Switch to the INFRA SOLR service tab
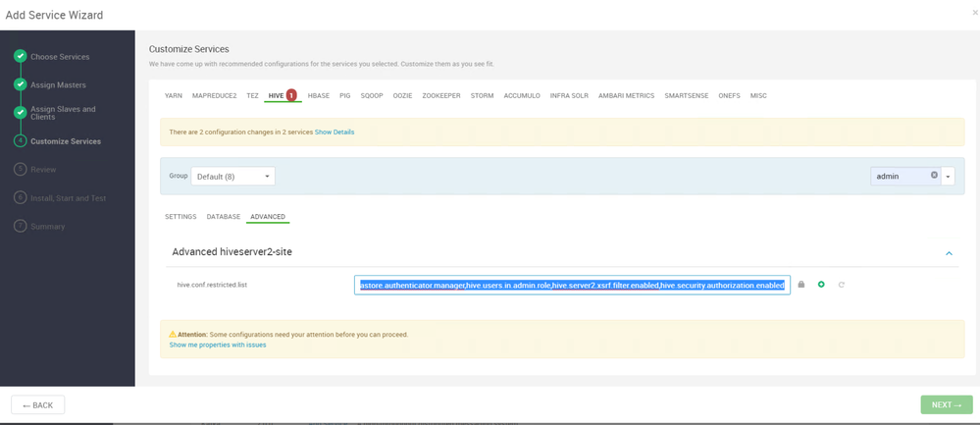Viewport: 980px width, 425px height. click(569, 95)
